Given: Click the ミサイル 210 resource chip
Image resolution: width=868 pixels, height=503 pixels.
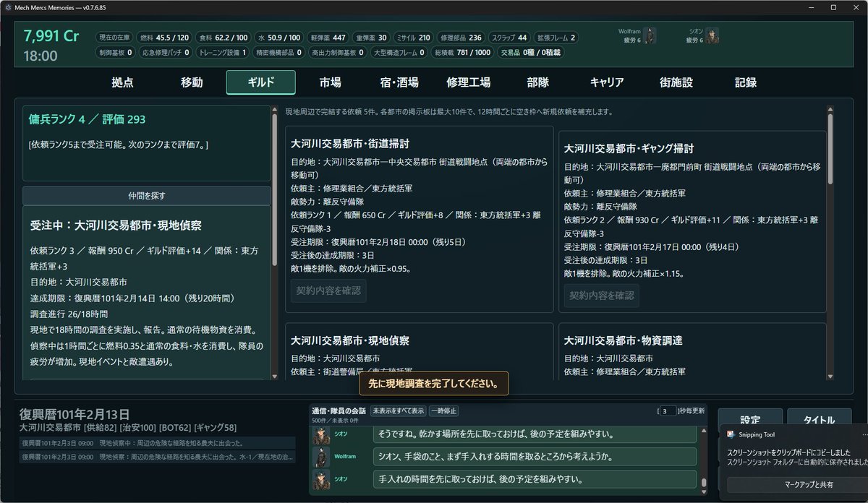Looking at the screenshot, I should pos(414,38).
